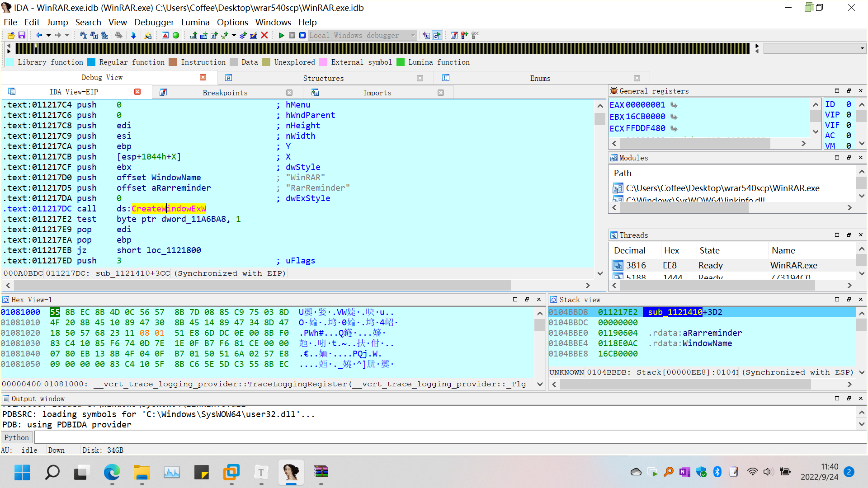Terminate process with the stop icon
Screen dimensions: 868x488
[x=302, y=35]
